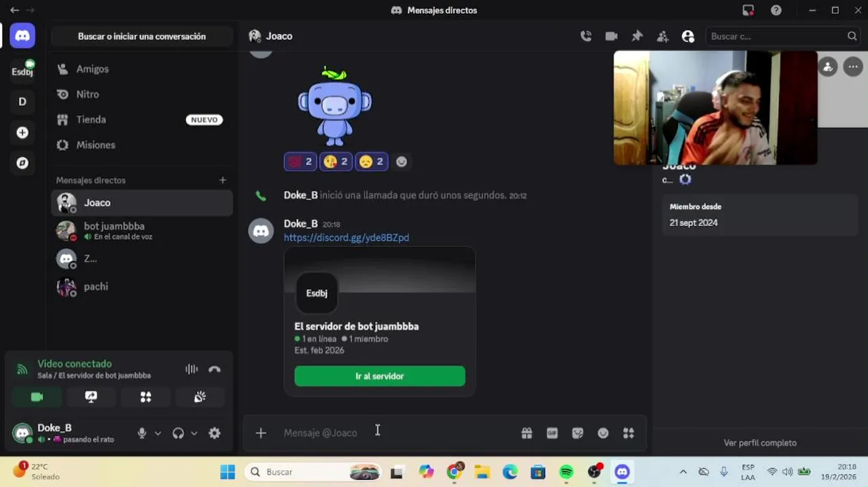
Task: Add a reaction to the sticker message
Action: tap(402, 162)
